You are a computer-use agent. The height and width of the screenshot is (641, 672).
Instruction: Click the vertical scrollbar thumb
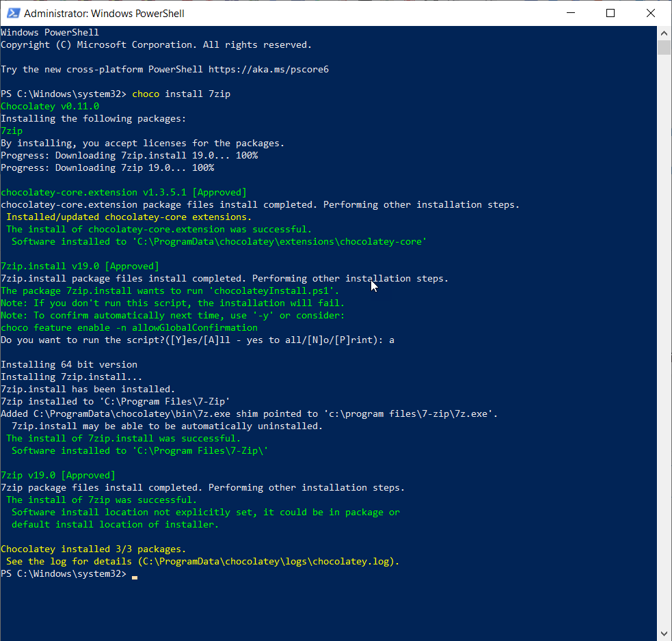[664, 47]
